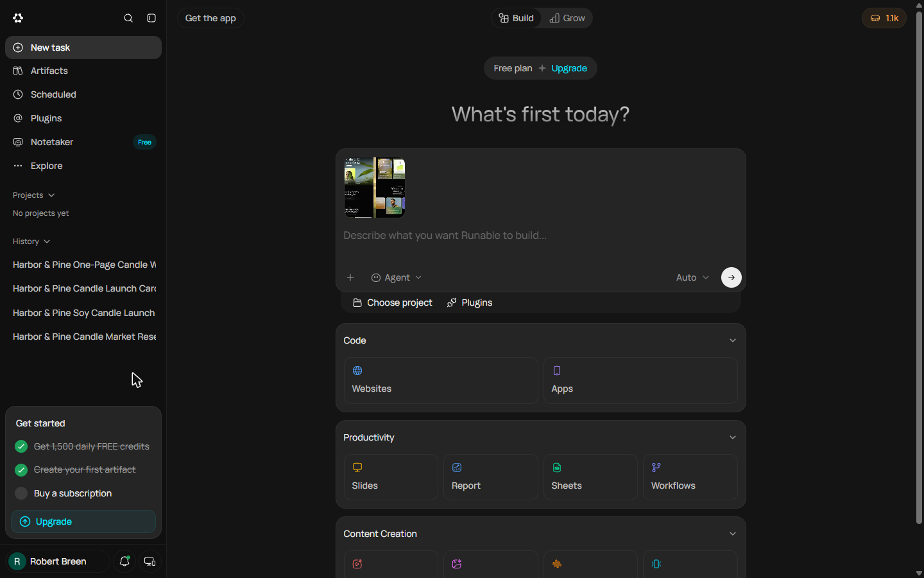Switch to Build mode
Viewport: 924px width, 578px height.
[517, 18]
